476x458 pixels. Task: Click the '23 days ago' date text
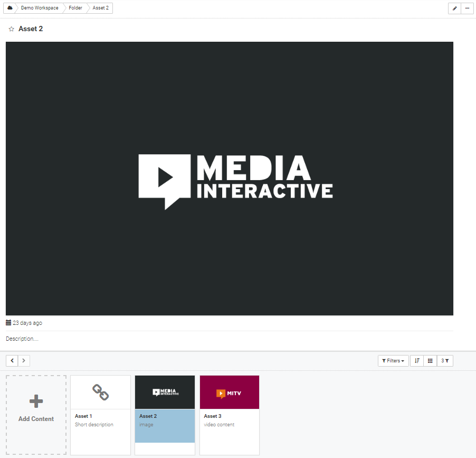tap(27, 323)
